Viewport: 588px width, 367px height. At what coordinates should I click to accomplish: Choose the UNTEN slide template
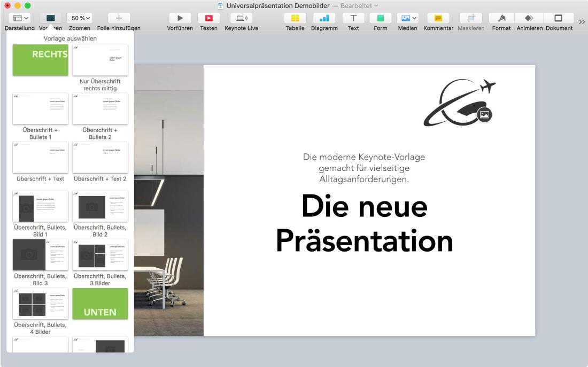click(100, 303)
